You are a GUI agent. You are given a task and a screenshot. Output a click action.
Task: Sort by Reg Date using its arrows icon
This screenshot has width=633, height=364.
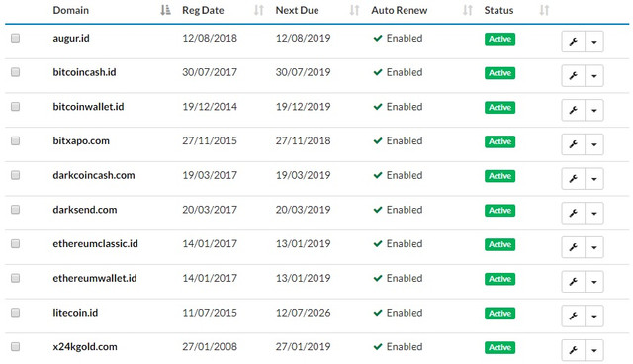click(259, 10)
